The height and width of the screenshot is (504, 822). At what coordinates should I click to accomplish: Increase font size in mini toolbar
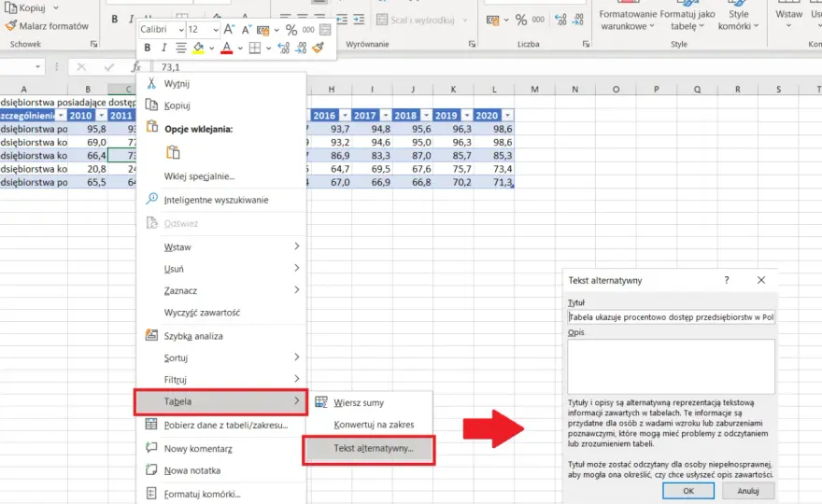tap(229, 29)
